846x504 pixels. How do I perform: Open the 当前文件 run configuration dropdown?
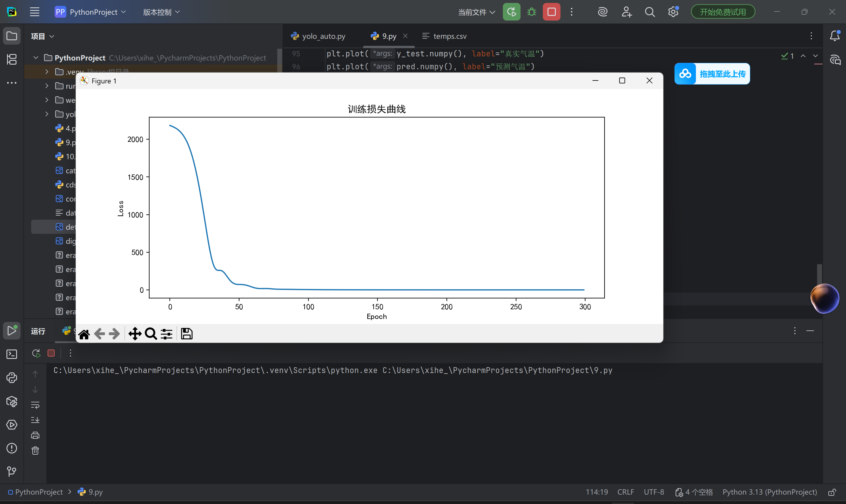pyautogui.click(x=476, y=12)
